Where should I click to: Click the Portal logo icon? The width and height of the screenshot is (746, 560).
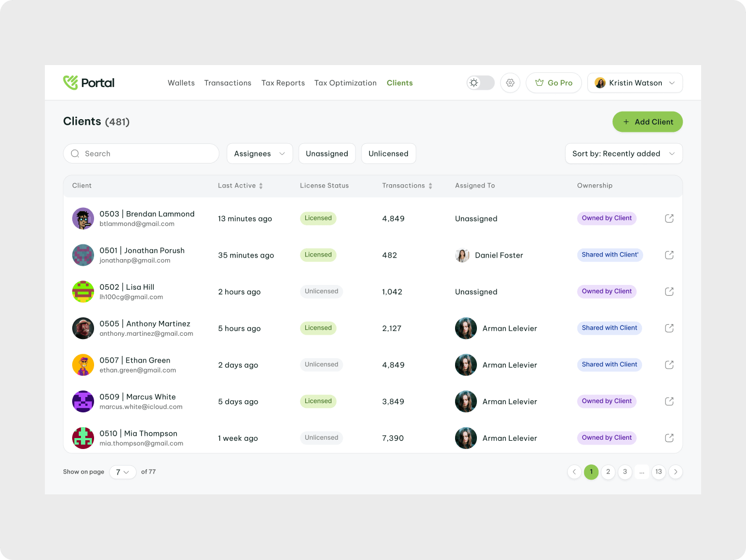tap(70, 81)
